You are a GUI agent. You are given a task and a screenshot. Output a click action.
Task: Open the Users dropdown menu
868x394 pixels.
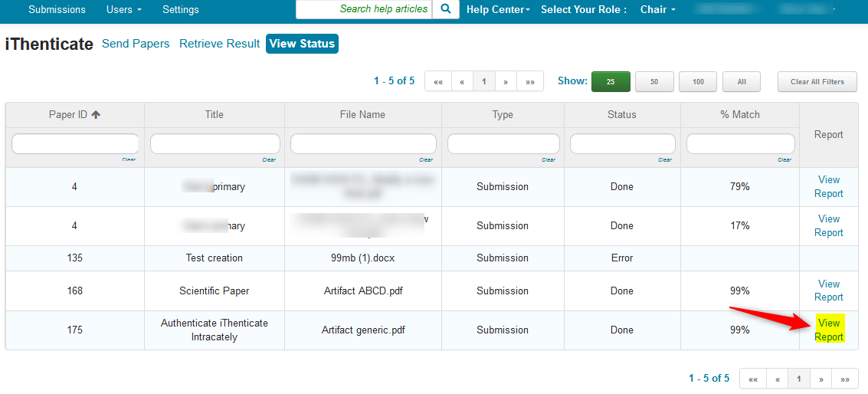pos(124,10)
